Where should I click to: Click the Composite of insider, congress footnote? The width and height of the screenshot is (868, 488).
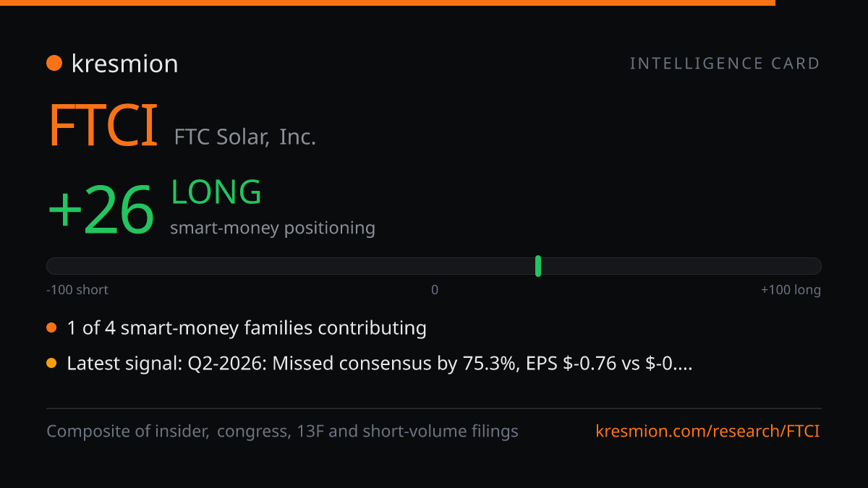coord(283,432)
